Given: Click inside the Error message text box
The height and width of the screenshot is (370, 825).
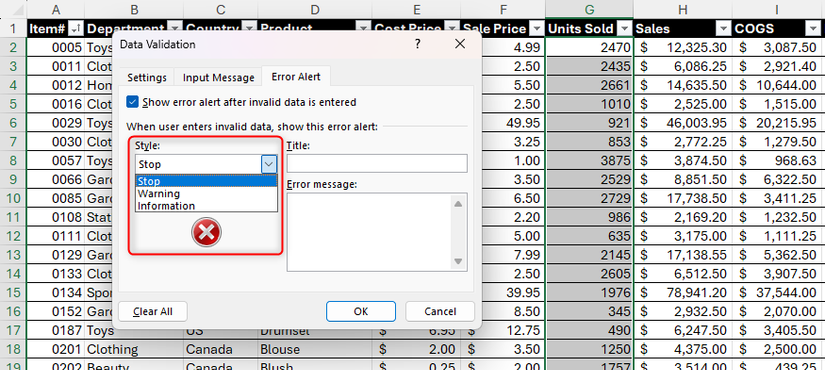Looking at the screenshot, I should pos(368,232).
